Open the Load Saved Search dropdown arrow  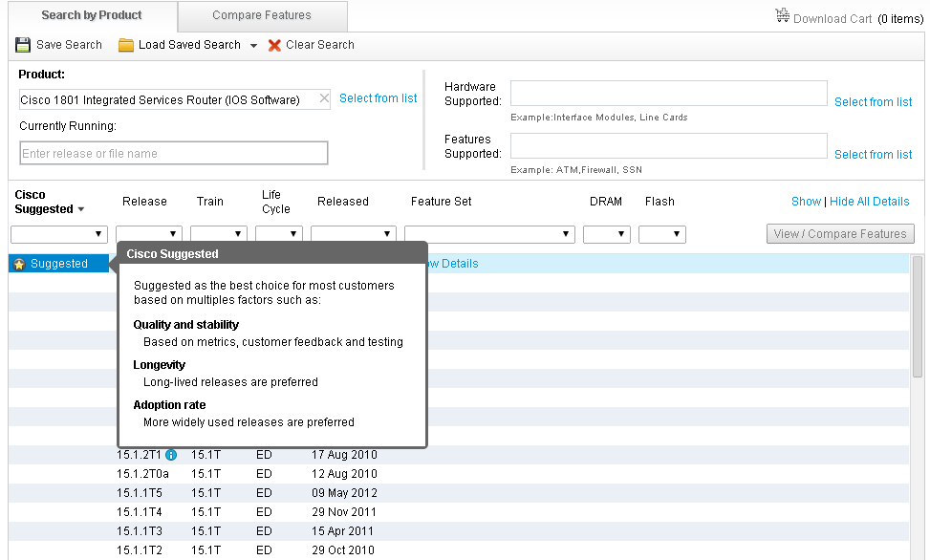[253, 46]
